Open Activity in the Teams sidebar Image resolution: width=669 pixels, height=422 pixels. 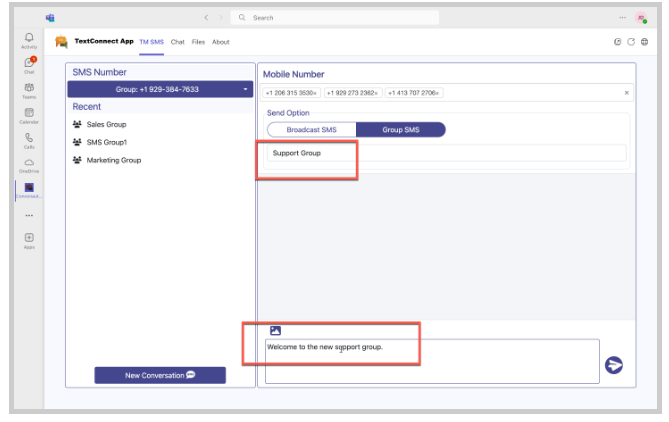click(29, 40)
